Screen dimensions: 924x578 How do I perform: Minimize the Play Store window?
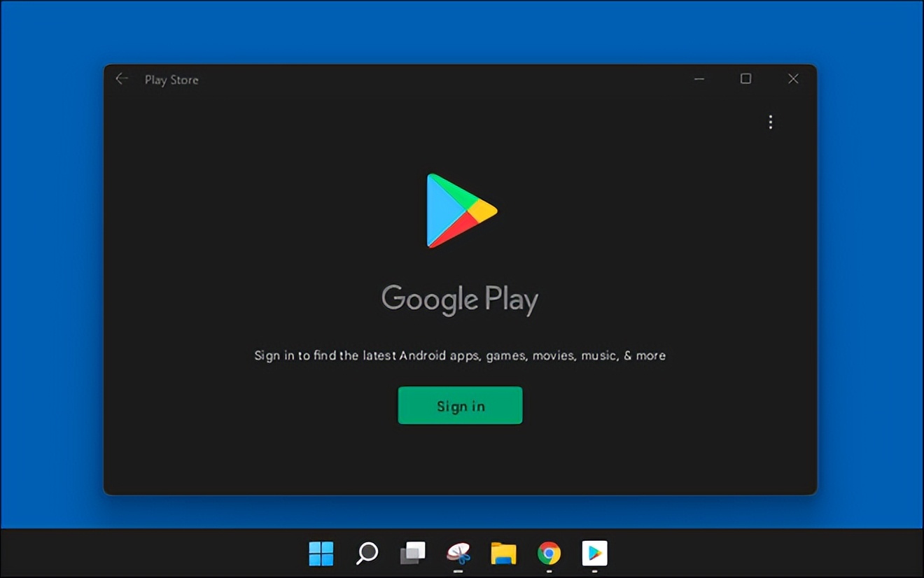point(699,79)
